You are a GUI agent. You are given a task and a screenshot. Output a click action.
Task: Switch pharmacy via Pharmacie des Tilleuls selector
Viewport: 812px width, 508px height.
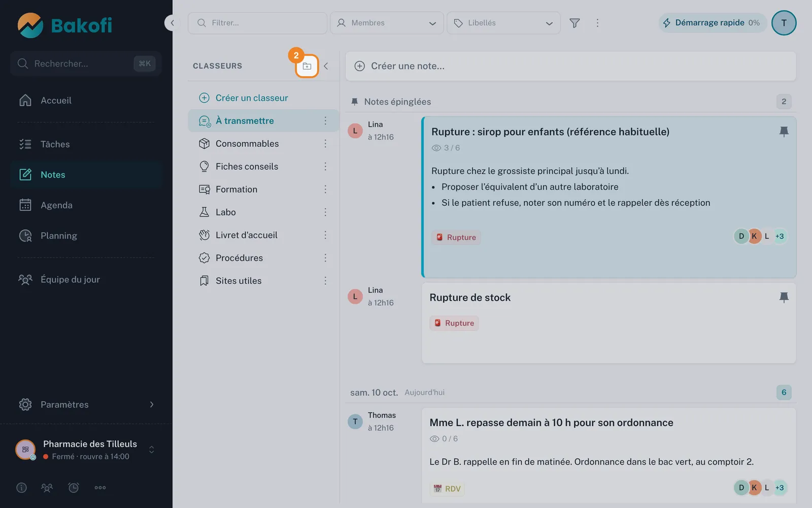[86, 450]
